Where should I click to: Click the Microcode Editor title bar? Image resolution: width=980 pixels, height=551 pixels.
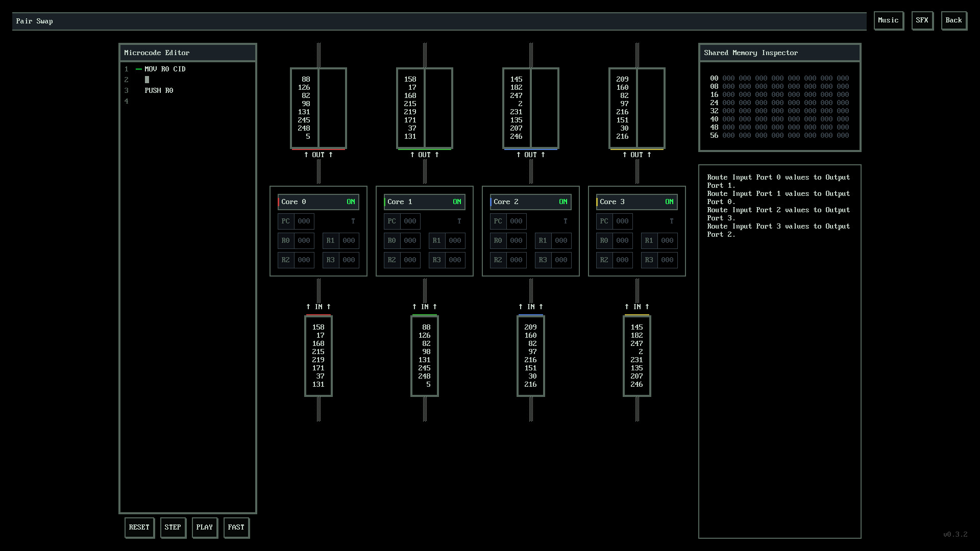tap(157, 53)
